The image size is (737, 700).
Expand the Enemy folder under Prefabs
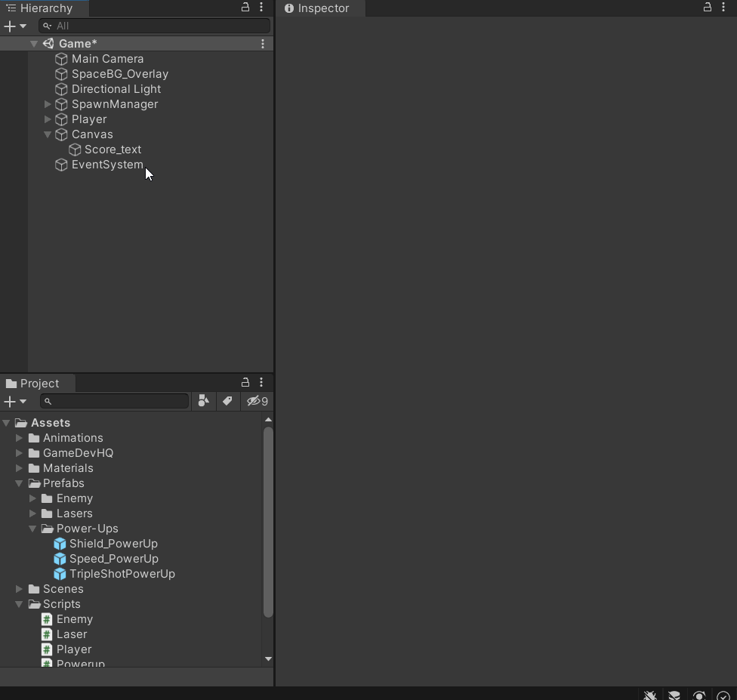32,498
